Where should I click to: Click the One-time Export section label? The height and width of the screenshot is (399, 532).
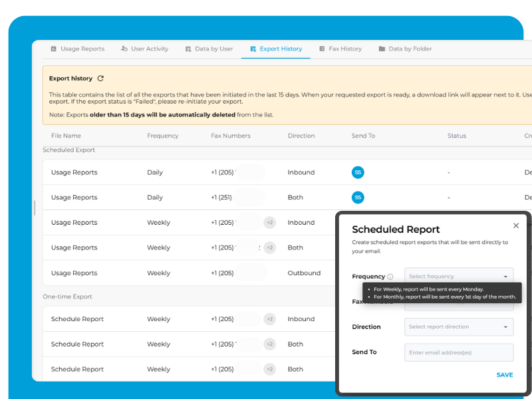coord(67,297)
